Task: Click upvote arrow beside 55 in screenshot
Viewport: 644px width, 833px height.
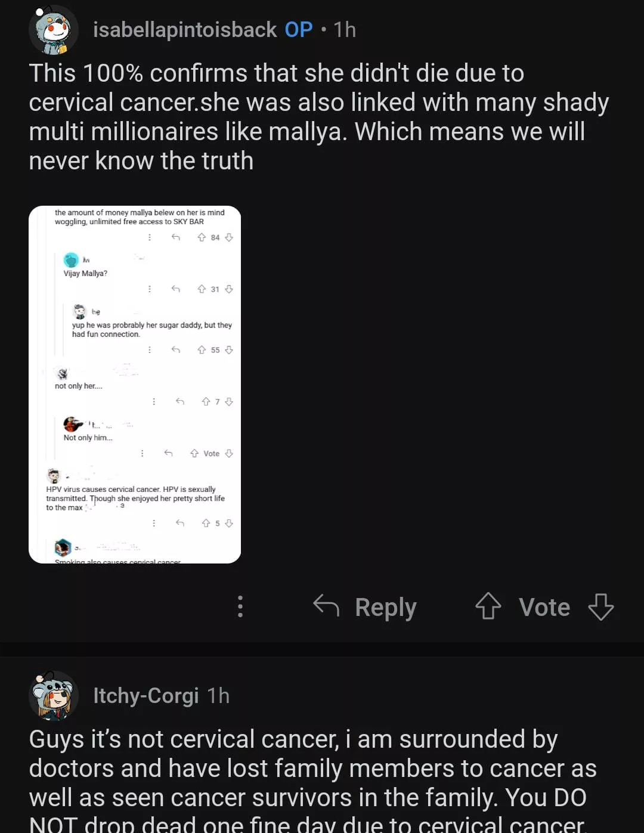Action: [202, 350]
